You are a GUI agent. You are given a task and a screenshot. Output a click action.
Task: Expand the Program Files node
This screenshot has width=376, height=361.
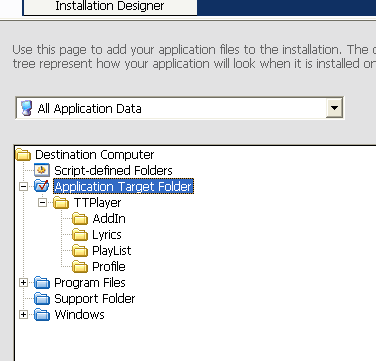click(x=23, y=283)
